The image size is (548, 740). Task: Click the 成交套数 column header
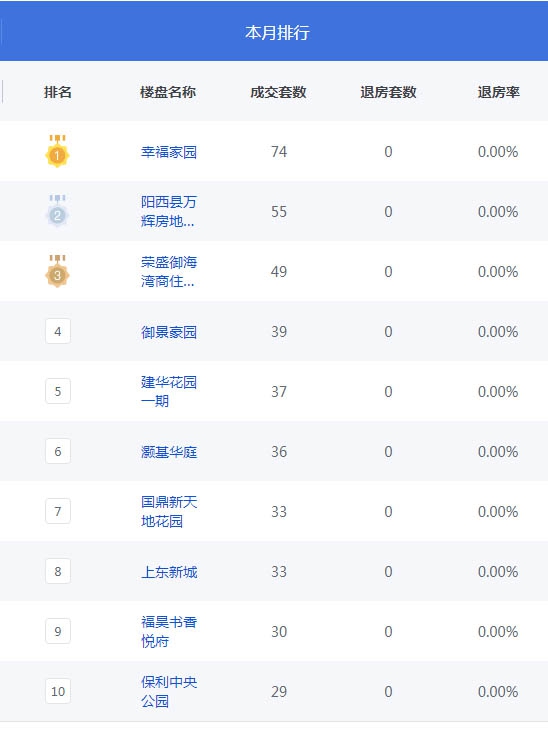(278, 92)
